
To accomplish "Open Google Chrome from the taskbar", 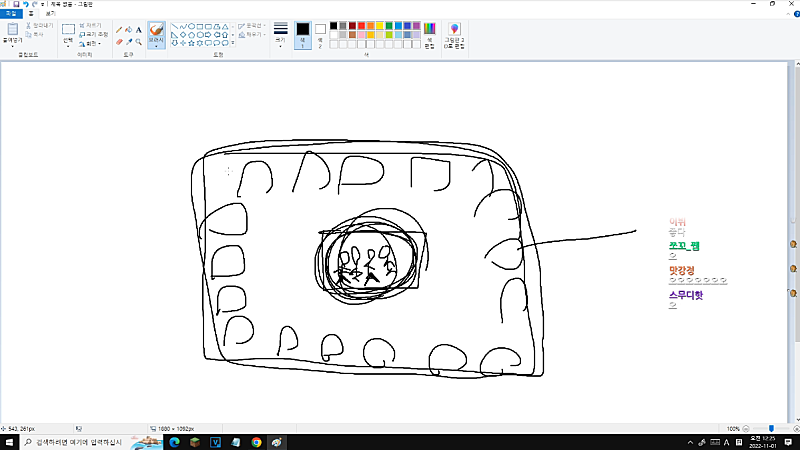I will (x=256, y=442).
